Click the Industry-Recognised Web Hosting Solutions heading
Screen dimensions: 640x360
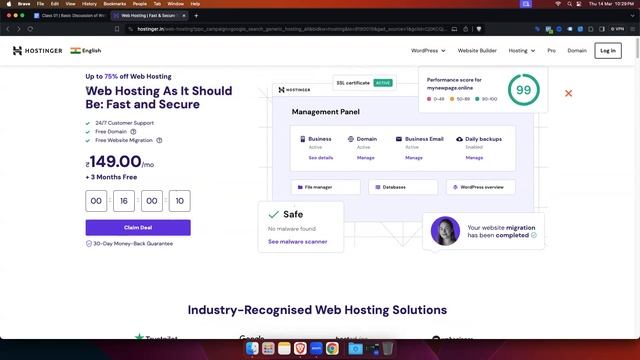click(x=317, y=310)
